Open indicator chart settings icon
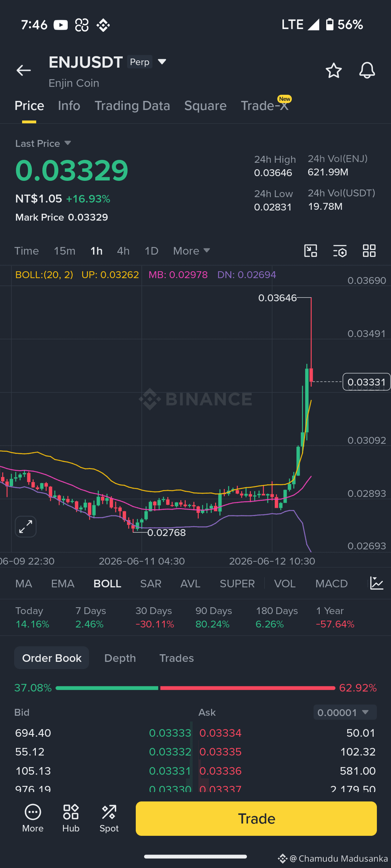The width and height of the screenshot is (391, 868). point(377,583)
